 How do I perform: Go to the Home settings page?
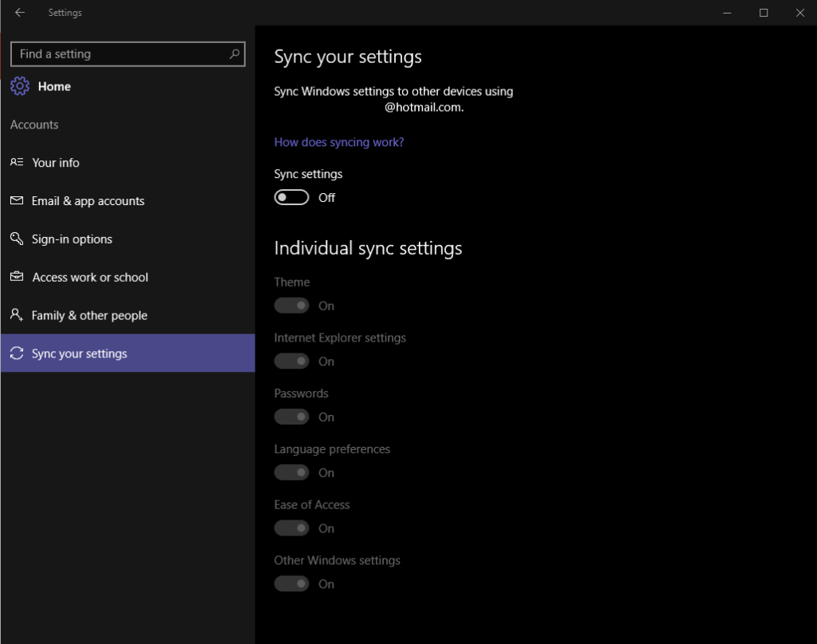click(53, 85)
